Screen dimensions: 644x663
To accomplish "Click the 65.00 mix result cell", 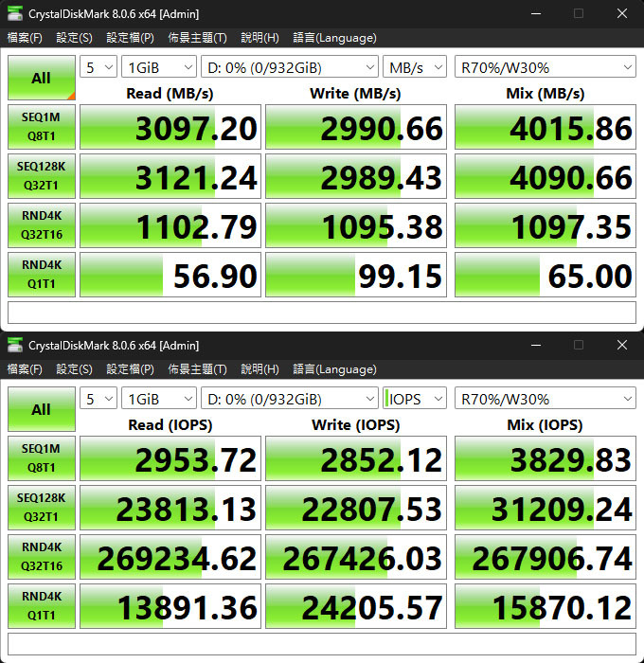I will (x=546, y=275).
